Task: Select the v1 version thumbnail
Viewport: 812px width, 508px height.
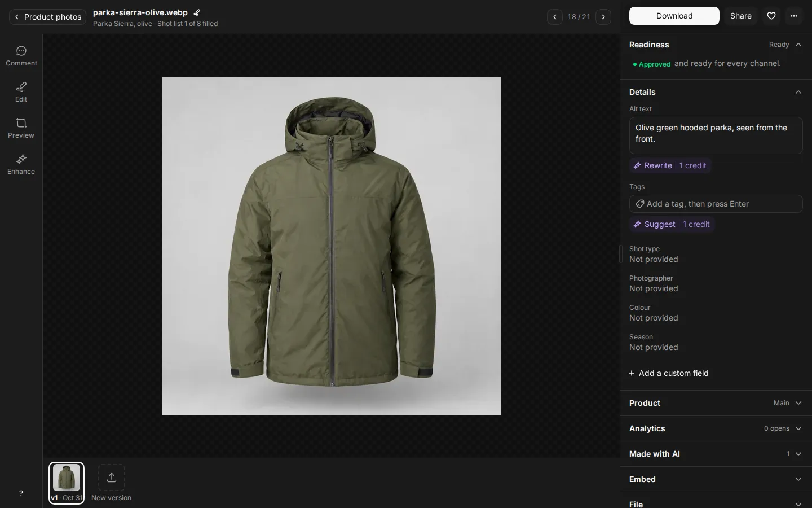Action: 67,483
